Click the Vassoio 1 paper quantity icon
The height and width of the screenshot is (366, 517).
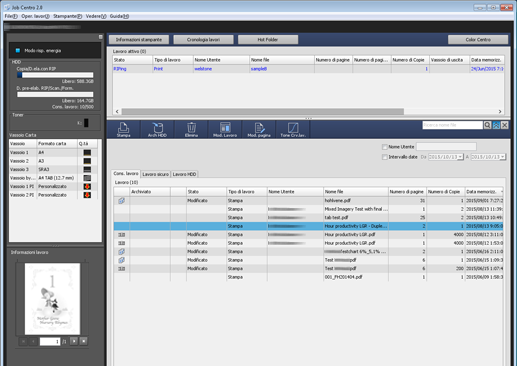pyautogui.click(x=87, y=153)
